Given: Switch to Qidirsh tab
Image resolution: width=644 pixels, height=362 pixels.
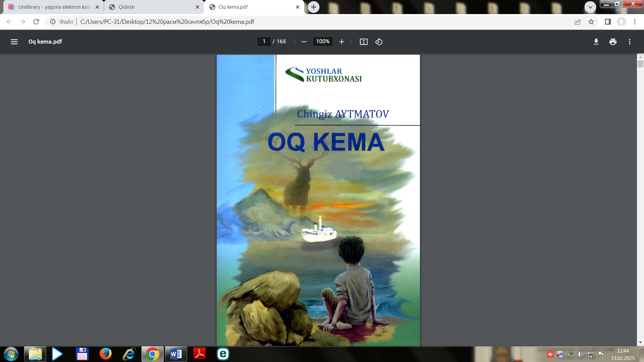Looking at the screenshot, I should (x=154, y=7).
